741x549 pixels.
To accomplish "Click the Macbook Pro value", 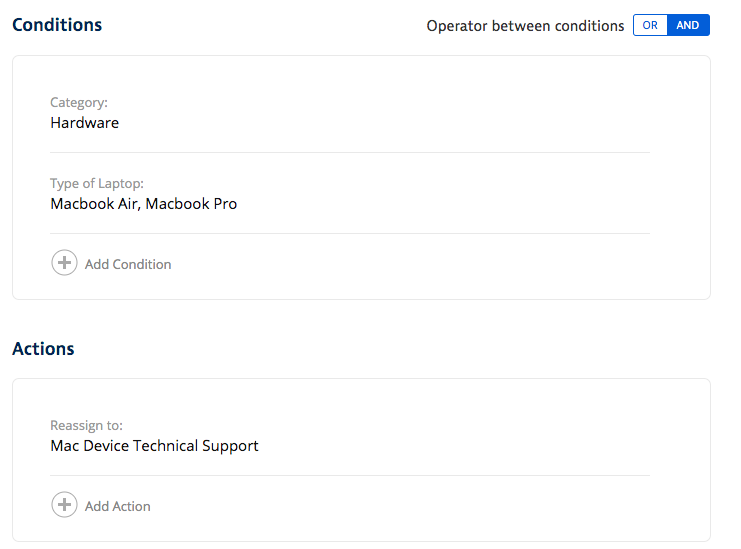I will pos(193,204).
